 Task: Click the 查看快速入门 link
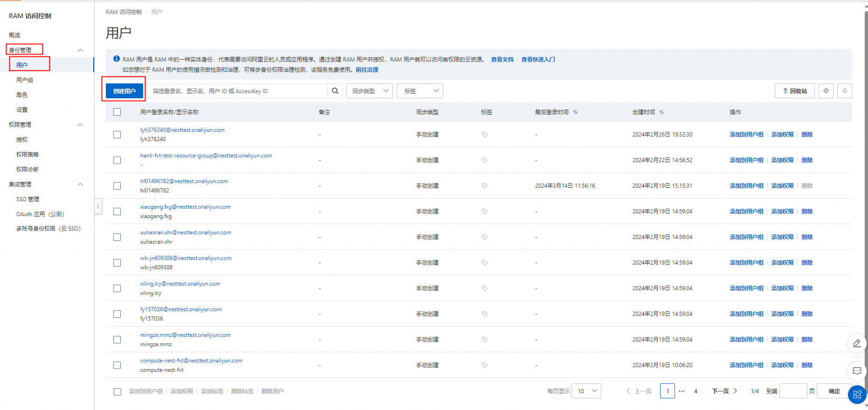coord(538,59)
